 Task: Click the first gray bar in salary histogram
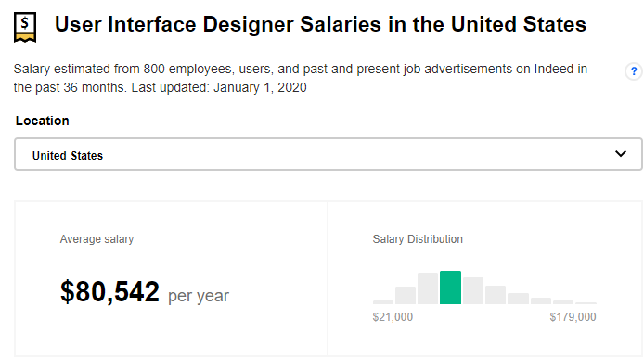[383, 302]
